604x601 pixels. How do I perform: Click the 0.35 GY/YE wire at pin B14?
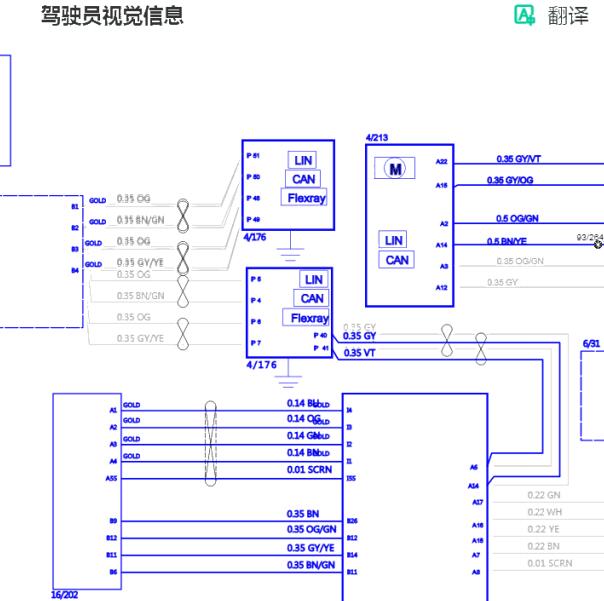pos(310,548)
